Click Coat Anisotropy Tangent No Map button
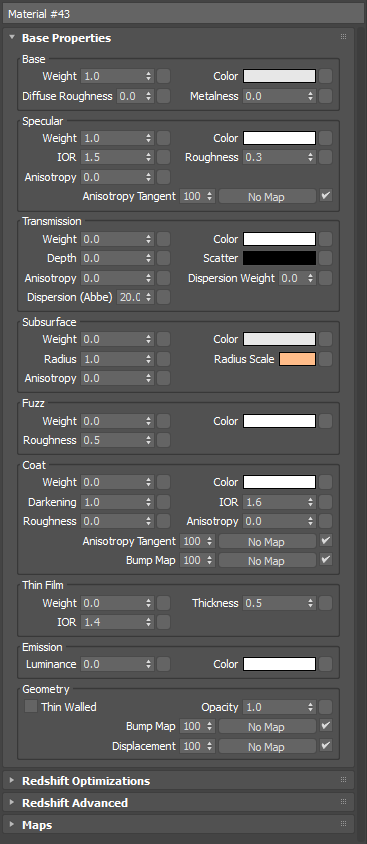Viewport: 367px width, 844px height. pyautogui.click(x=267, y=541)
